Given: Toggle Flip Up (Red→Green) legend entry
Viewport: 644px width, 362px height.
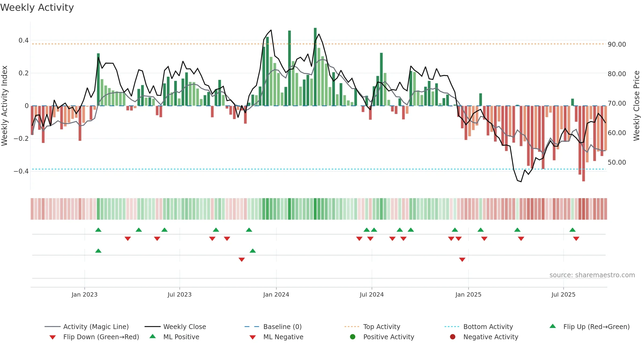Looking at the screenshot, I should (x=590, y=327).
